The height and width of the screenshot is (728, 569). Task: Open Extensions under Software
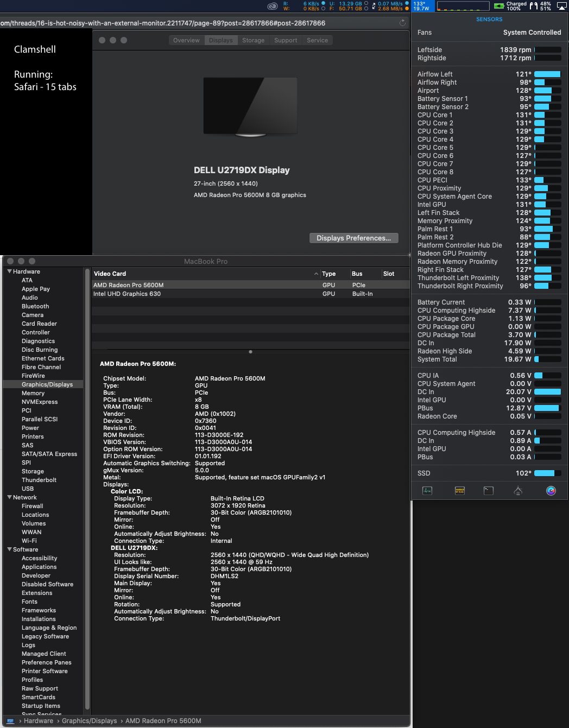click(37, 593)
